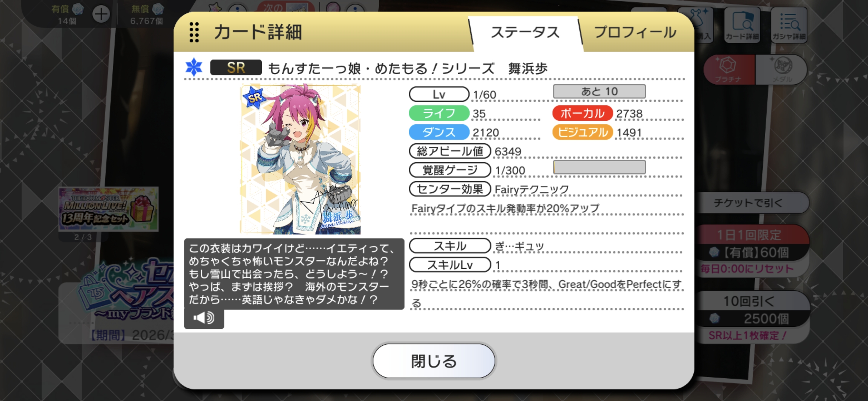The image size is (868, 401).
Task: Click the チケットで引く button
Action: 749,203
